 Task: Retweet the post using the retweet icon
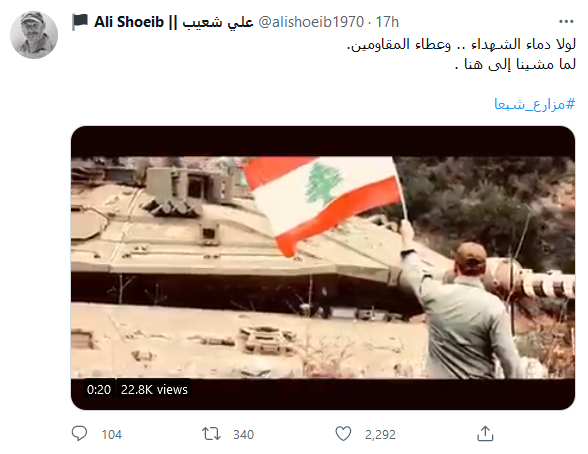pos(211,434)
